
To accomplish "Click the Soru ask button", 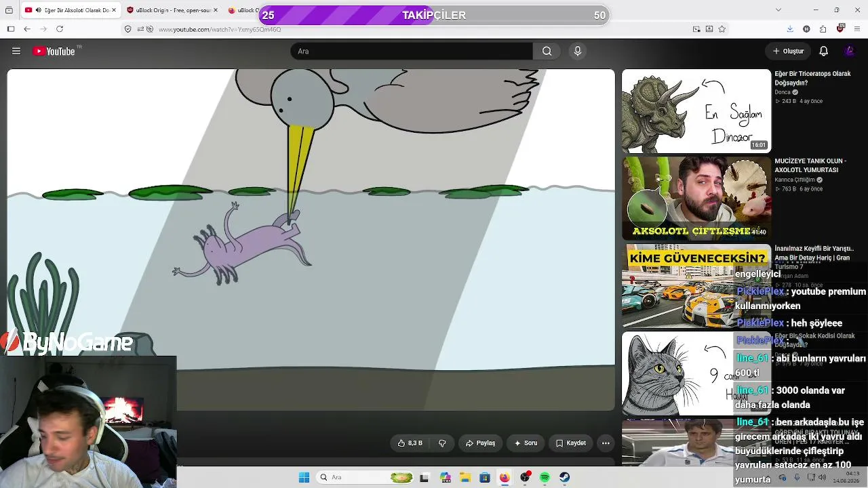I will [526, 443].
